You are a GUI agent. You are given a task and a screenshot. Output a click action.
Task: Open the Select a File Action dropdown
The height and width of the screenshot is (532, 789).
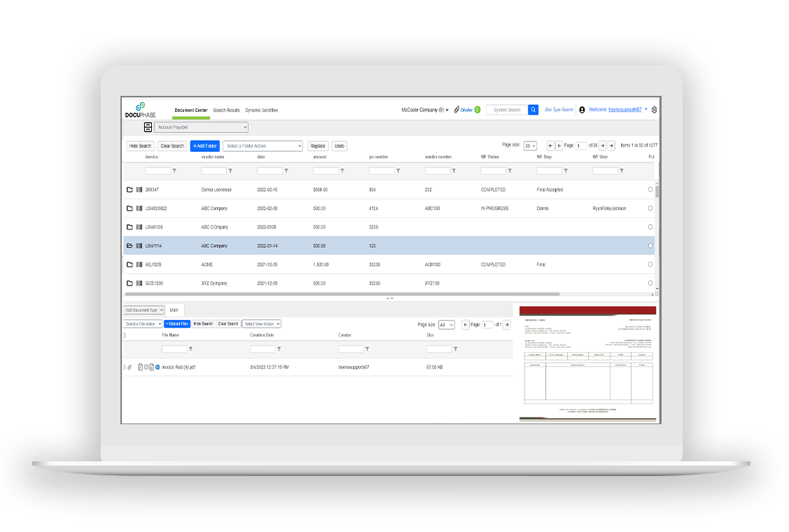pos(143,324)
